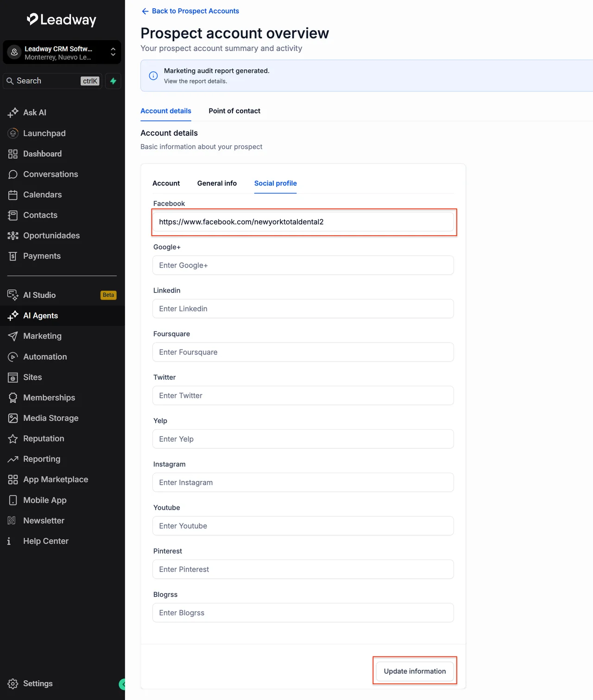Click the Enter Google+ field
This screenshot has height=700, width=593.
(303, 265)
